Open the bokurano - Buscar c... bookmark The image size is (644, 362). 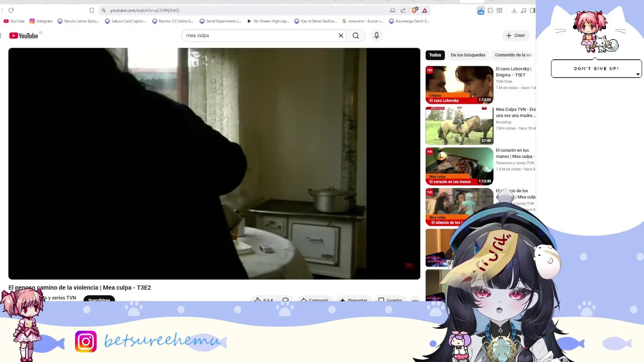click(x=363, y=21)
